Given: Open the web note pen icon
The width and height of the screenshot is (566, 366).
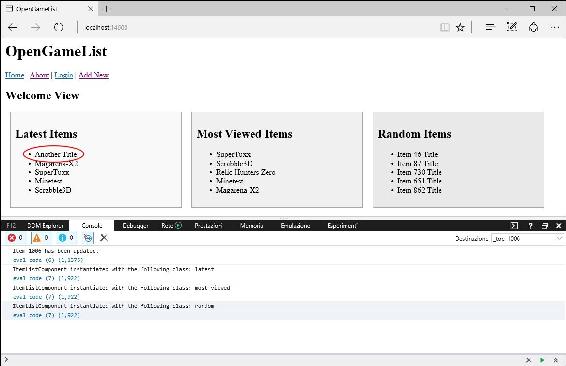Looking at the screenshot, I should point(512,27).
